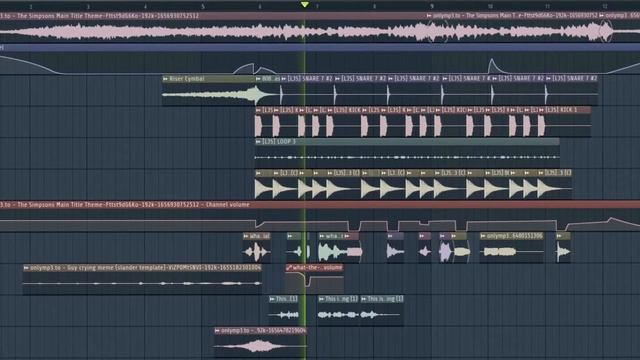Open the Riser Cymbal clip menu icon
This screenshot has height=360, width=640.
tap(165, 79)
